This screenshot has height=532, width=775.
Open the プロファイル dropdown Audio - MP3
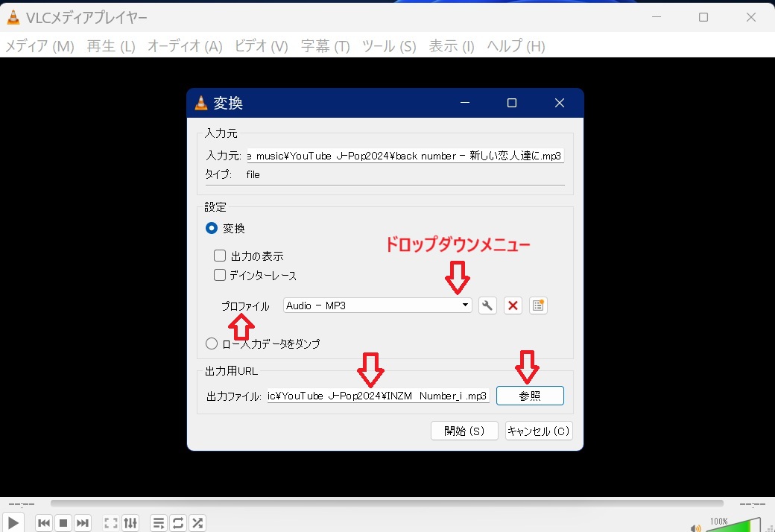point(378,305)
